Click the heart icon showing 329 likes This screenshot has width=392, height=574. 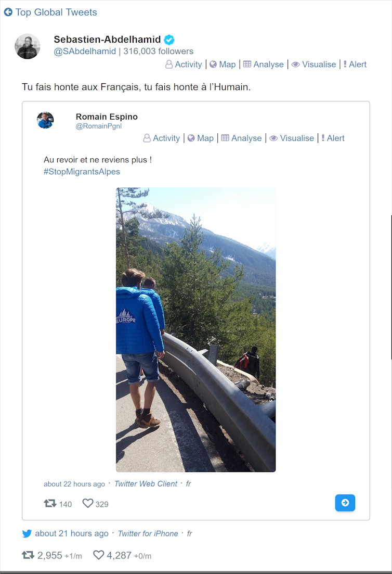[x=88, y=503]
